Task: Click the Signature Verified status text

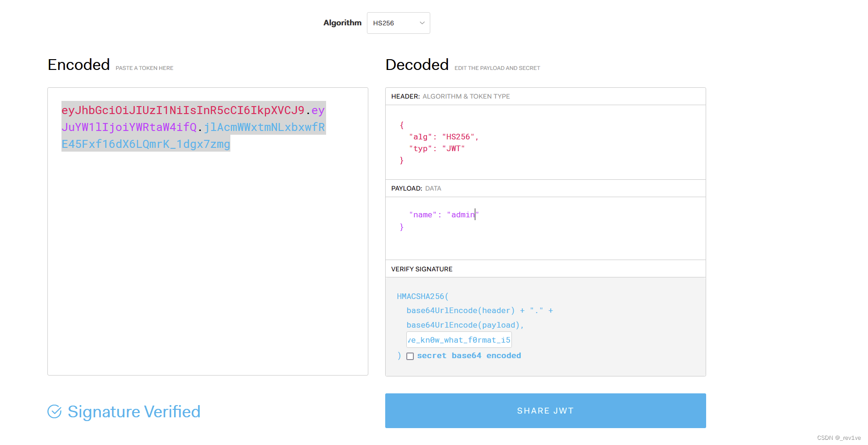Action: pyautogui.click(x=134, y=412)
